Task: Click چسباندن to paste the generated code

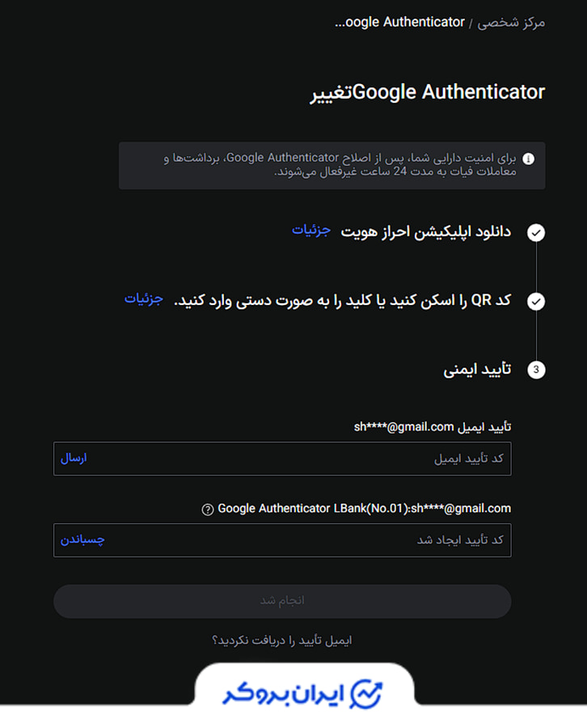Action: click(79, 540)
